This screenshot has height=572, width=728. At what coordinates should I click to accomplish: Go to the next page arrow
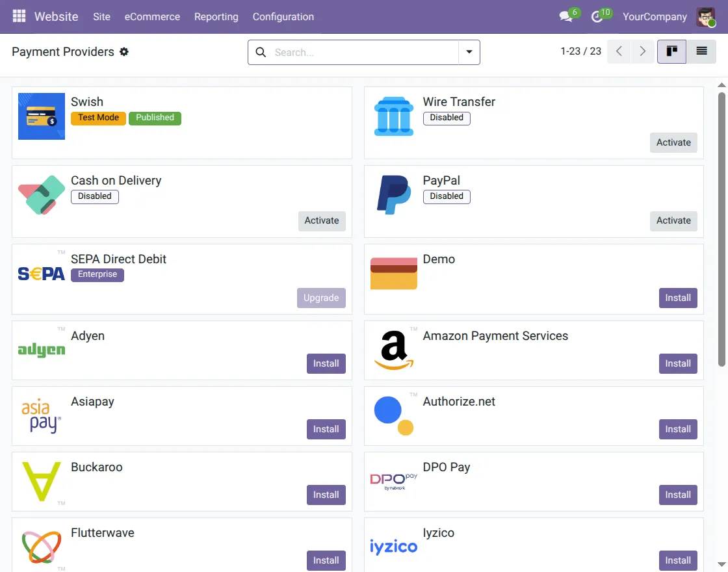pyautogui.click(x=643, y=51)
